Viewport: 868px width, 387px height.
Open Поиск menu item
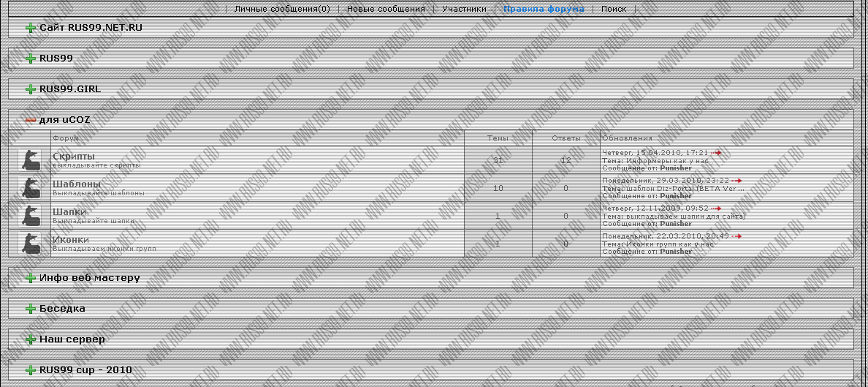(x=614, y=9)
